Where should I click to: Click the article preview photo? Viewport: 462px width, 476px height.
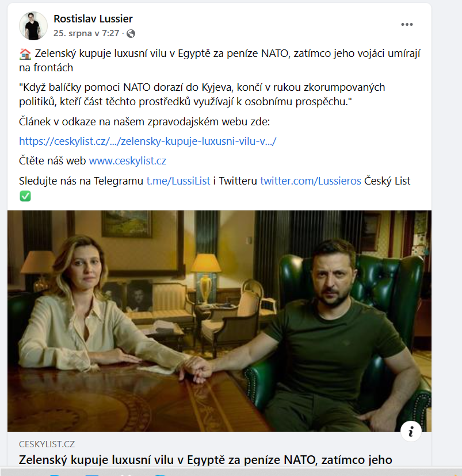[x=219, y=321]
